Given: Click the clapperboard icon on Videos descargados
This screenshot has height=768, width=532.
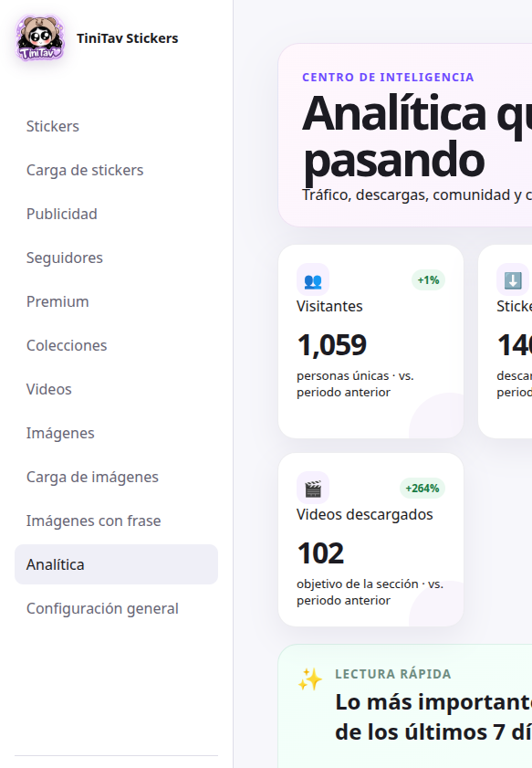Looking at the screenshot, I should (313, 489).
